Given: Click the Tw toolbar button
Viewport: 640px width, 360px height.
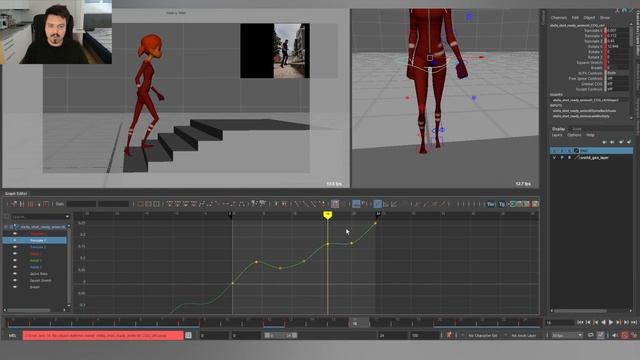Looking at the screenshot, I should (x=491, y=204).
